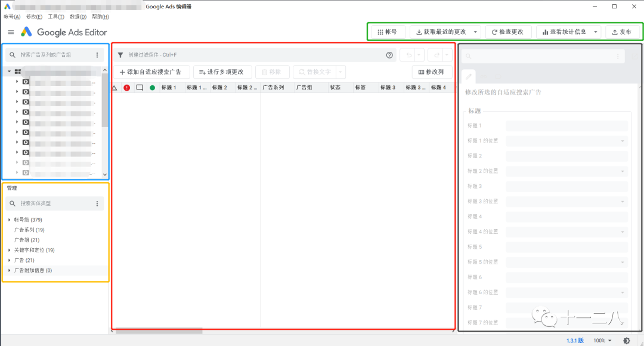
Task: Sort by the comment bubble column icon
Action: pyautogui.click(x=140, y=88)
